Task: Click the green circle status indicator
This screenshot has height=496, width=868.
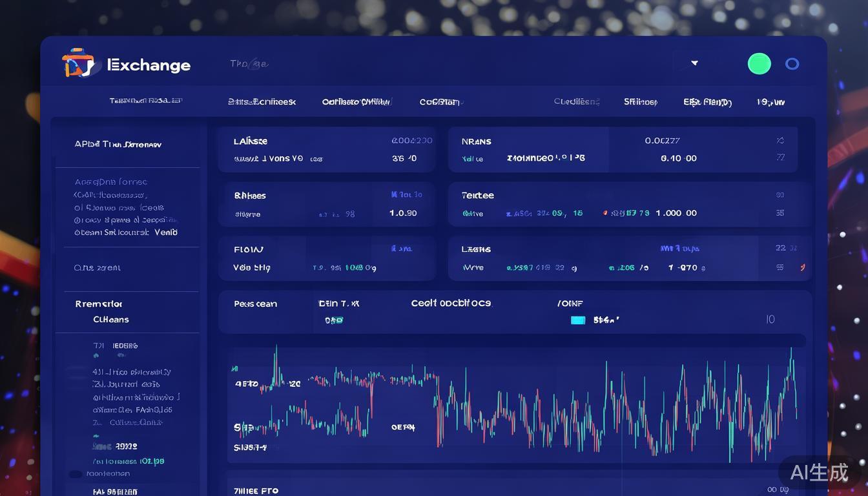Action: (759, 64)
